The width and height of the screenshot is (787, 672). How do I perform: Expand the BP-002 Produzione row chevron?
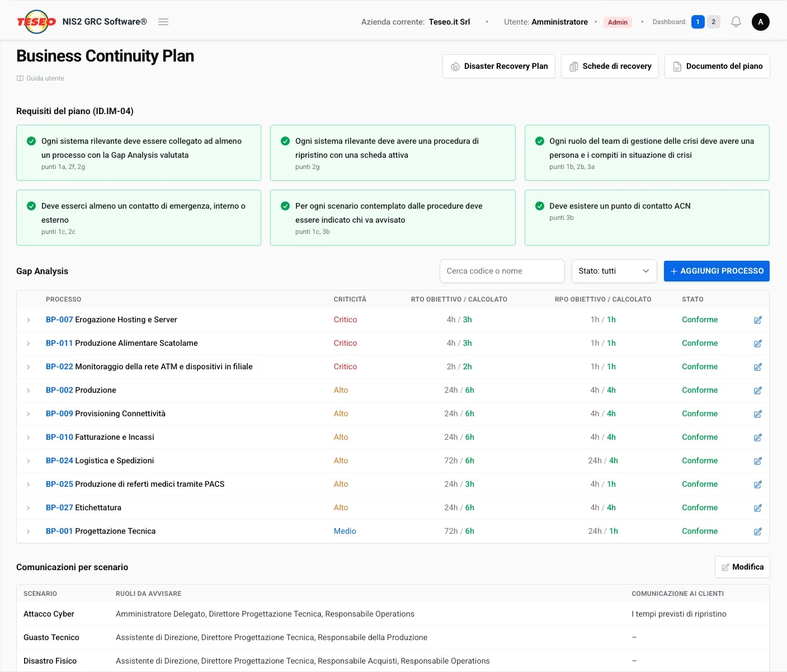pyautogui.click(x=28, y=391)
